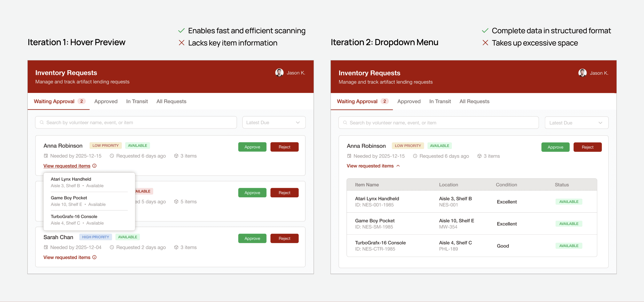Image resolution: width=644 pixels, height=302 pixels.
Task: Switch to Approved tab in left panel
Action: (106, 101)
